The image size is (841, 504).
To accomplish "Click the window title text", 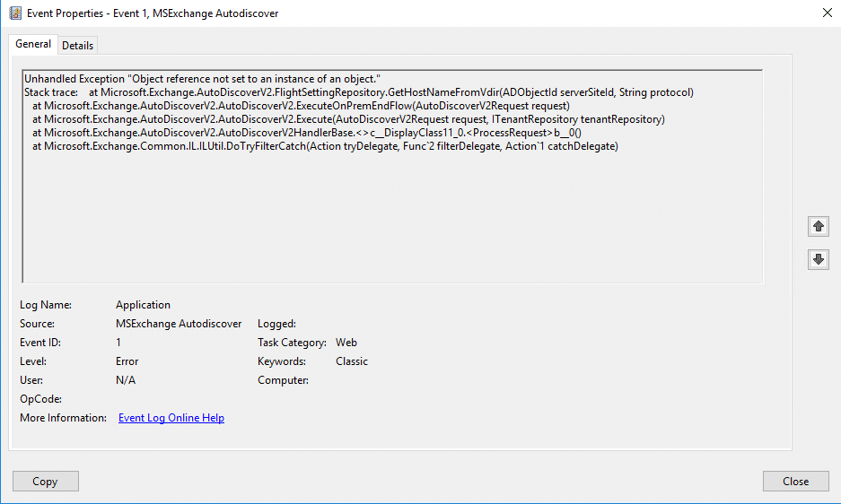I will 153,13.
